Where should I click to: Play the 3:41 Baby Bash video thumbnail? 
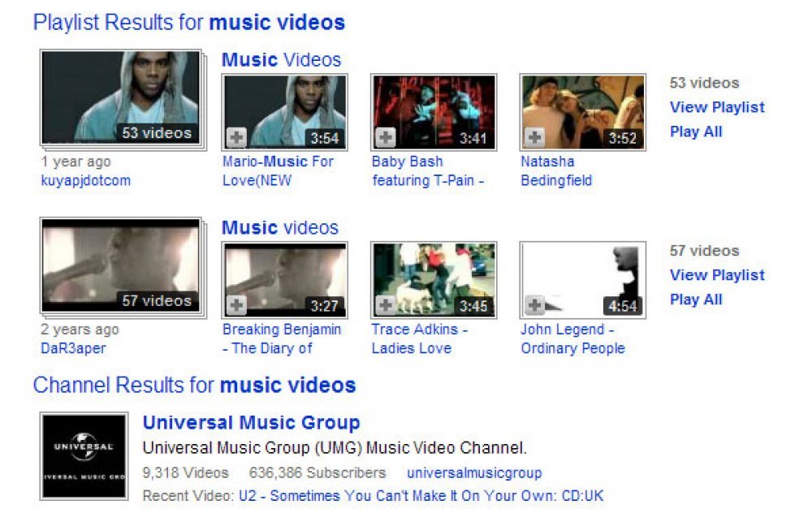click(434, 112)
